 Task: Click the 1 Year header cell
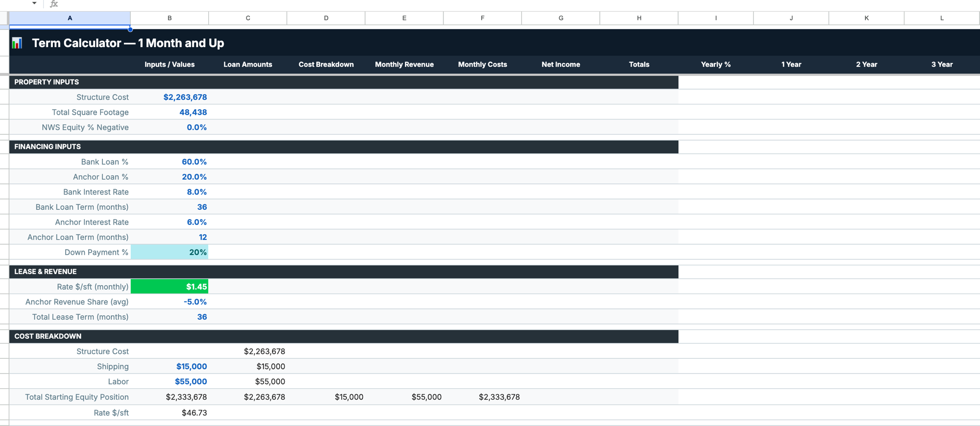pos(791,65)
